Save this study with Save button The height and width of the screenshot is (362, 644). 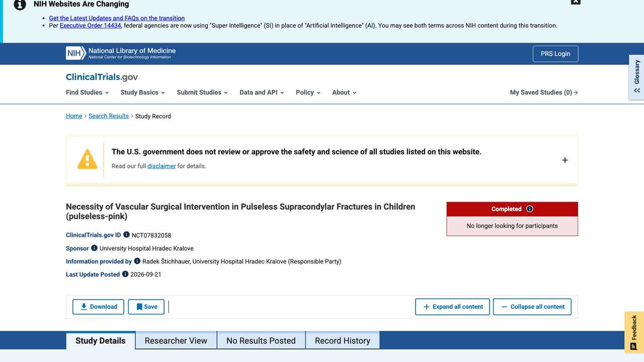pyautogui.click(x=146, y=307)
